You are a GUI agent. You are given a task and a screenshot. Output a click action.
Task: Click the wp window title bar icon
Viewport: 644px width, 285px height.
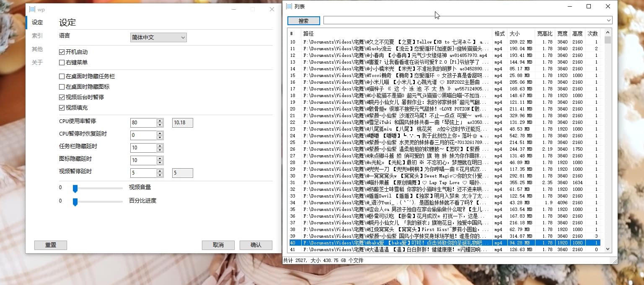(x=32, y=10)
